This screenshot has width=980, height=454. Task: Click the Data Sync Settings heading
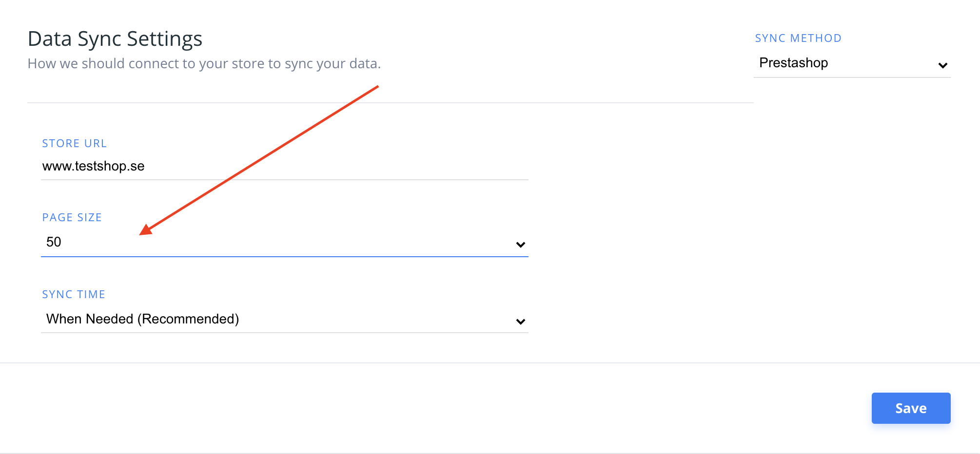115,39
